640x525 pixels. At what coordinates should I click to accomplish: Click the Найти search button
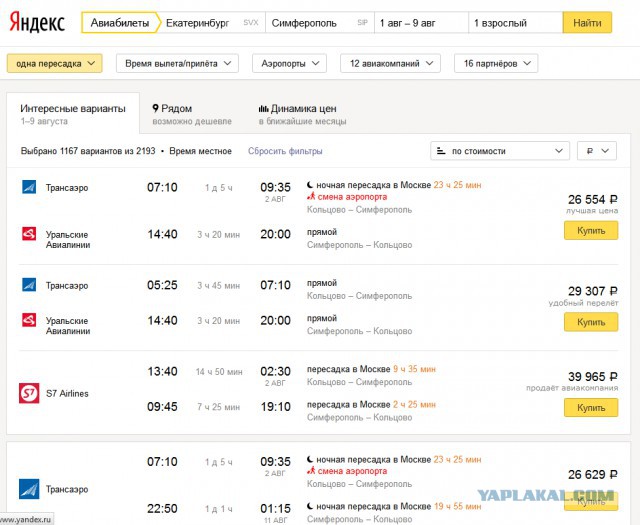[x=587, y=23]
